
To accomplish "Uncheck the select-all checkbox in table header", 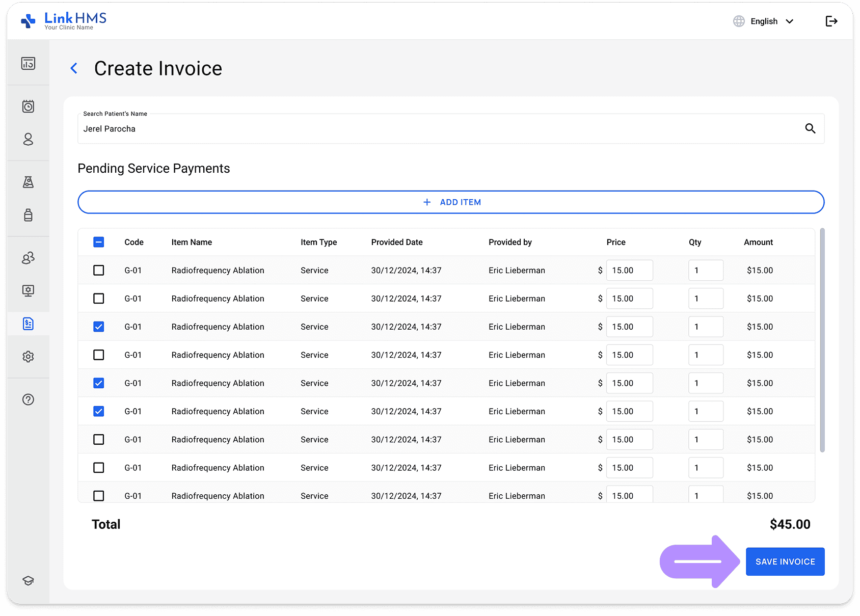I will click(98, 242).
